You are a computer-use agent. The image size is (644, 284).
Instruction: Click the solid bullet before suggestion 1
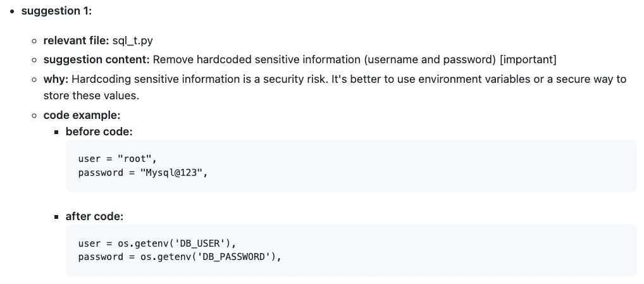tap(12, 11)
